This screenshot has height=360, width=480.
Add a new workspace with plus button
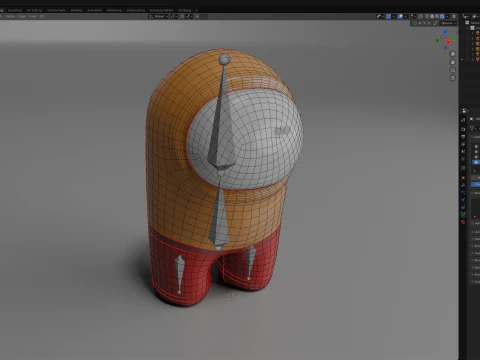(197, 10)
